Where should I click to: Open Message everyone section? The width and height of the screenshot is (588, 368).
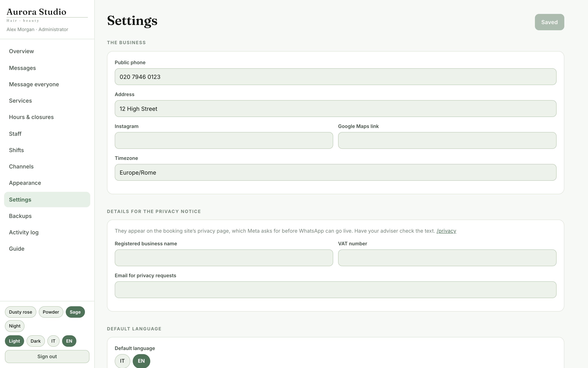coord(47,84)
